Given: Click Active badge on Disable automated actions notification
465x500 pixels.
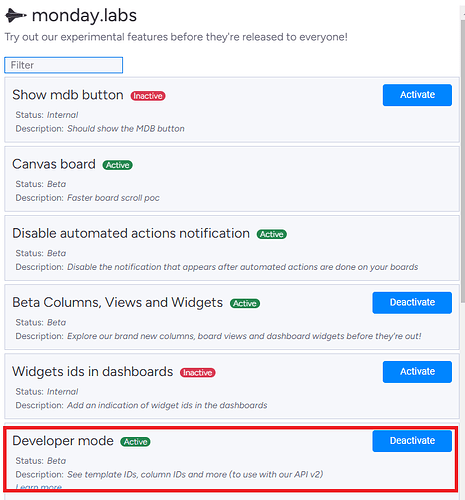Looking at the screenshot, I should pyautogui.click(x=271, y=234).
